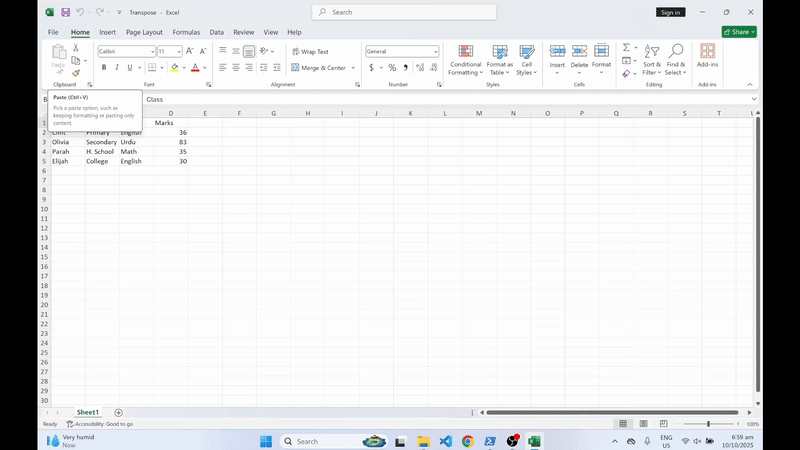800x450 pixels.
Task: Open Sort & Filter dropdown
Action: click(x=652, y=60)
